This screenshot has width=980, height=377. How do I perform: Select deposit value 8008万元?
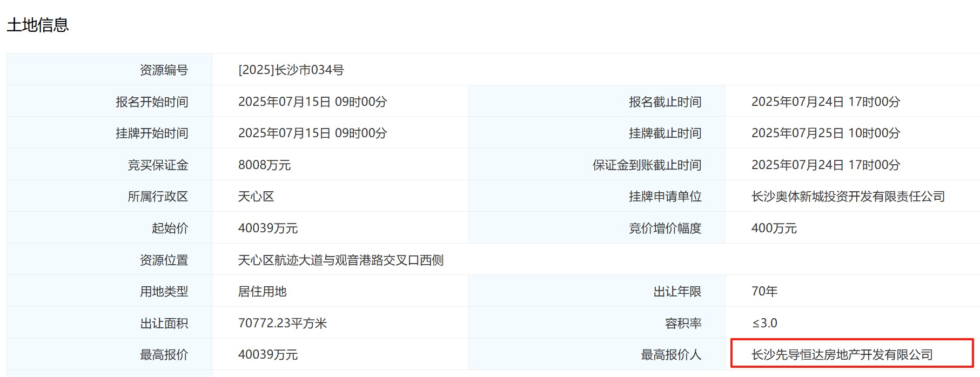tap(265, 165)
